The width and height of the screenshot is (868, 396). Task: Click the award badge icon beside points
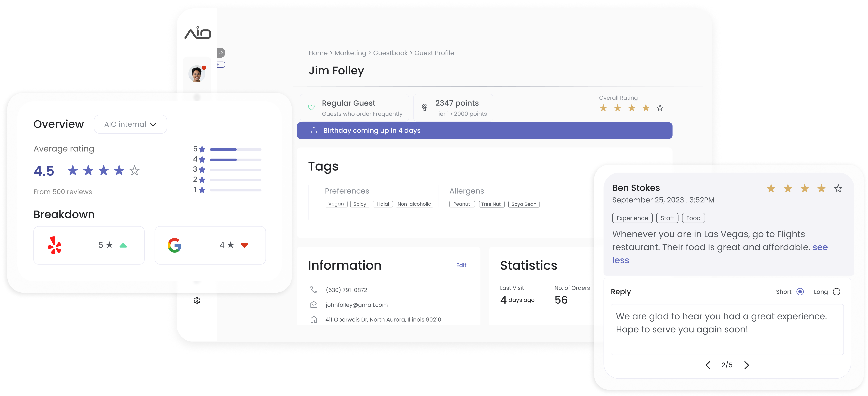tap(425, 107)
